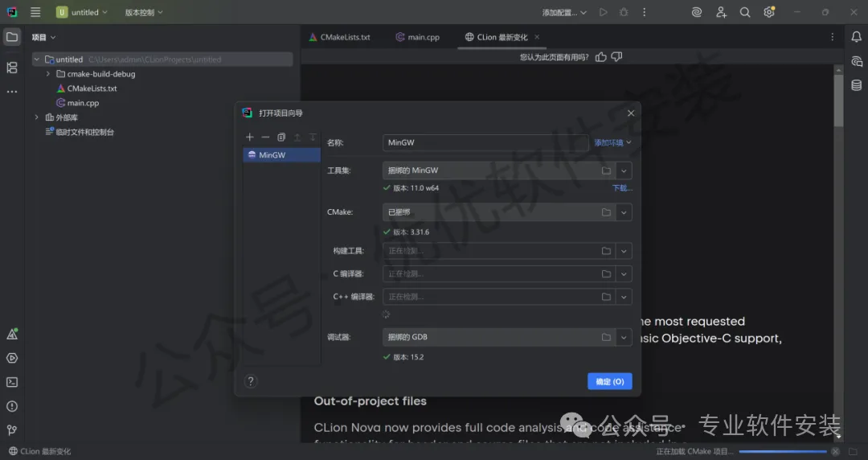The width and height of the screenshot is (868, 460).
Task: Copy the selected toolchain
Action: 281,137
